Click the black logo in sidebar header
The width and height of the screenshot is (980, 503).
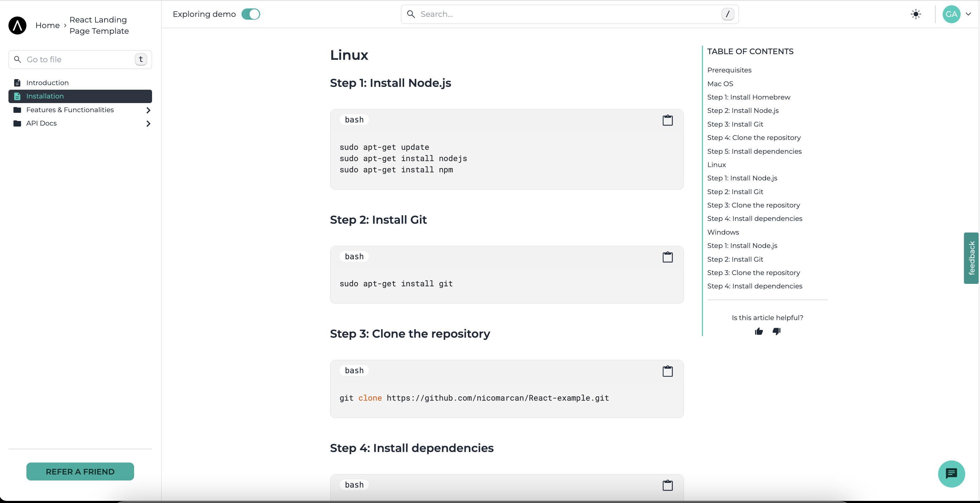[x=18, y=25]
